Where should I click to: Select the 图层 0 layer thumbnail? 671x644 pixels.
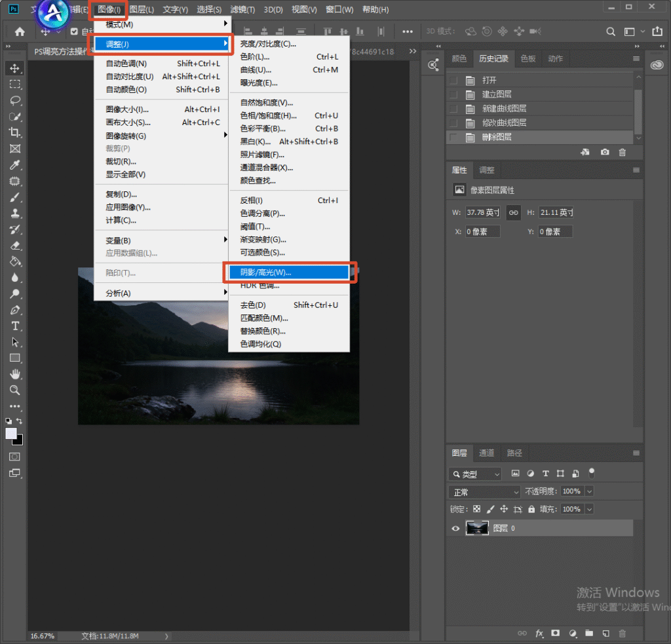[477, 528]
